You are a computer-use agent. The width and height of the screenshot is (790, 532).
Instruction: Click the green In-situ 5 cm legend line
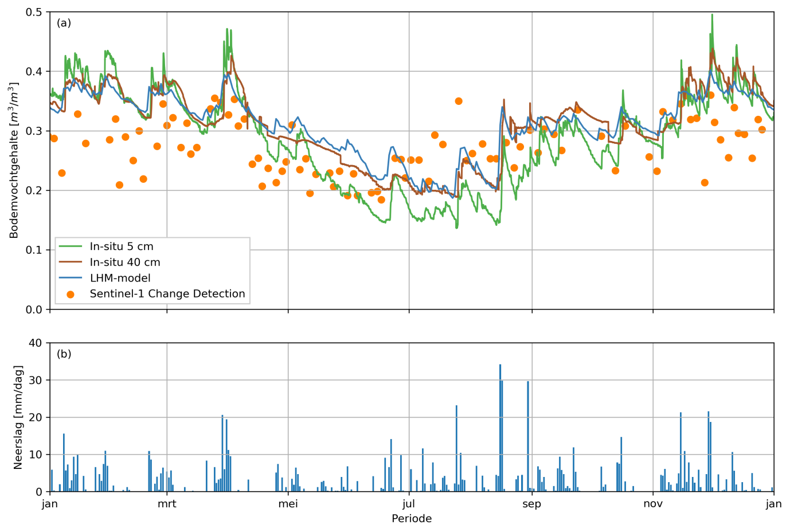(71, 247)
